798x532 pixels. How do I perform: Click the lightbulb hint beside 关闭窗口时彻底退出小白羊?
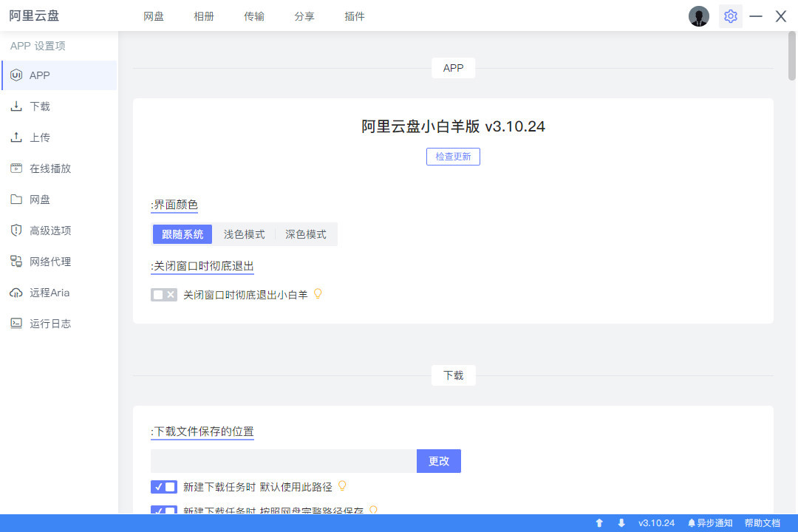tap(318, 294)
